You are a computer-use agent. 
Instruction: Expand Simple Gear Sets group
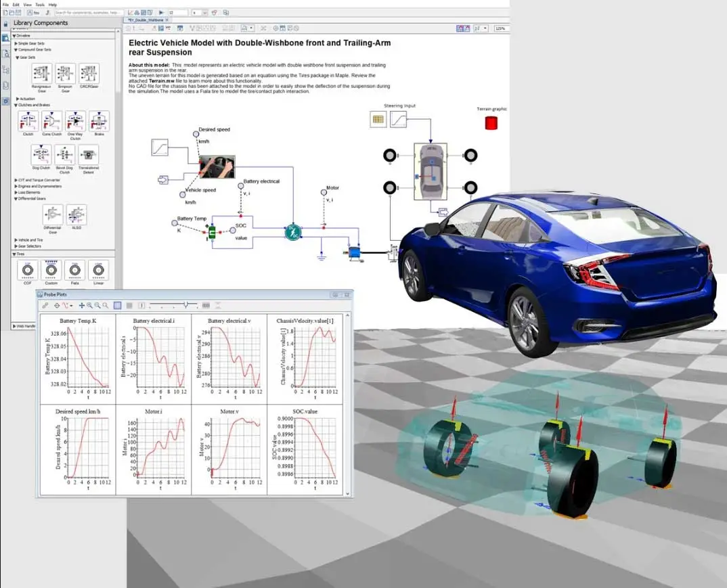[x=16, y=43]
